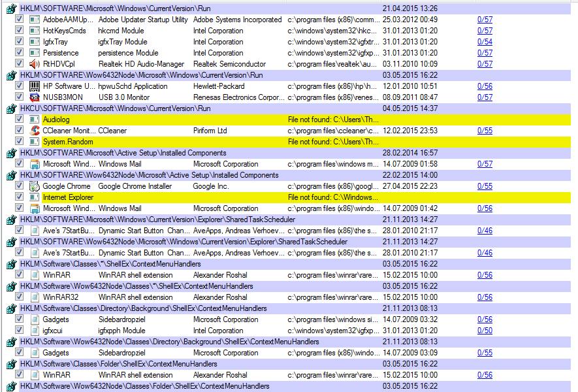Open the VirusTotal result link for CCleaner Monitoring
This screenshot has height=392, width=578.
click(x=485, y=131)
